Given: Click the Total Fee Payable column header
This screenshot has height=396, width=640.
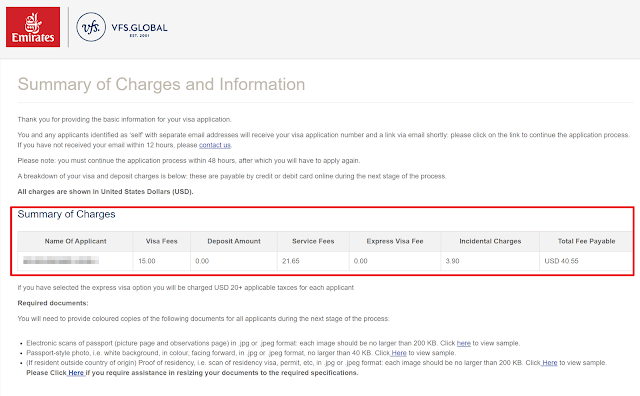Looking at the screenshot, I should pyautogui.click(x=587, y=241).
